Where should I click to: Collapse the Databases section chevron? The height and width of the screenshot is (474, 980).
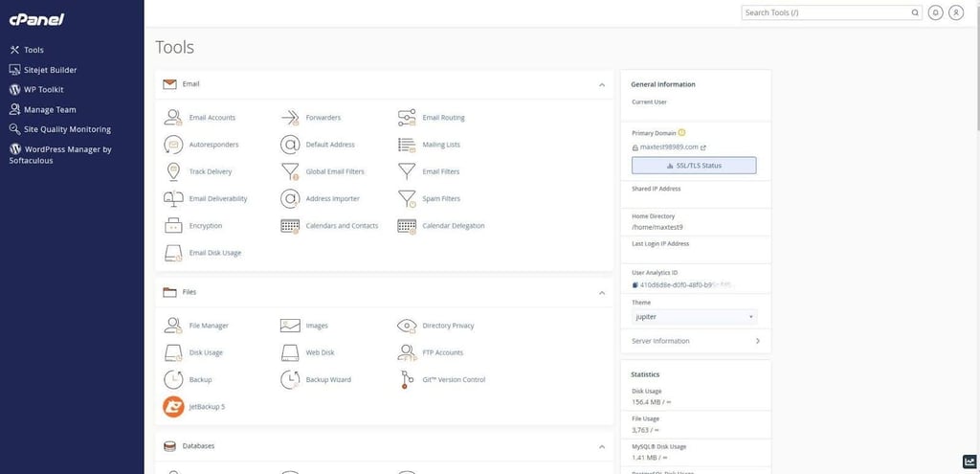coord(602,447)
